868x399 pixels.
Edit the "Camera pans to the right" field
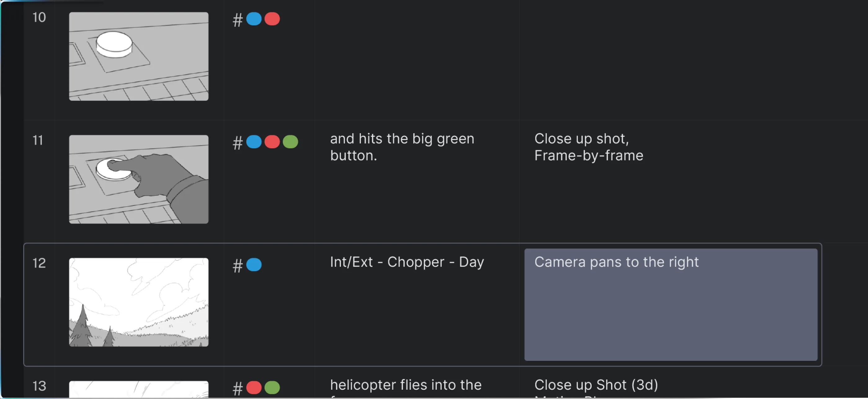[x=670, y=304]
